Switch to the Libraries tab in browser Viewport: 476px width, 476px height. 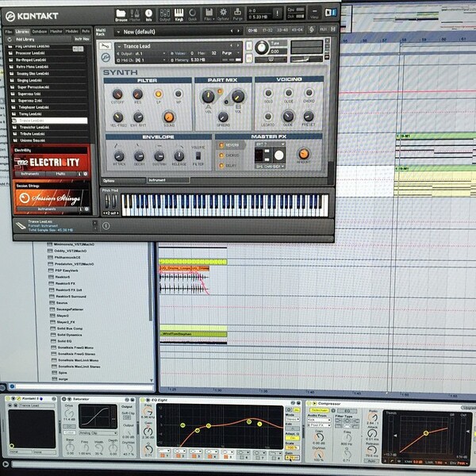pos(22,32)
